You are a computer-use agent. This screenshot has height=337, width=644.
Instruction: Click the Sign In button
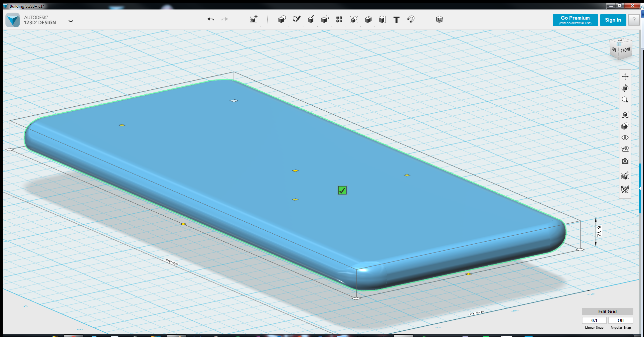coord(613,20)
